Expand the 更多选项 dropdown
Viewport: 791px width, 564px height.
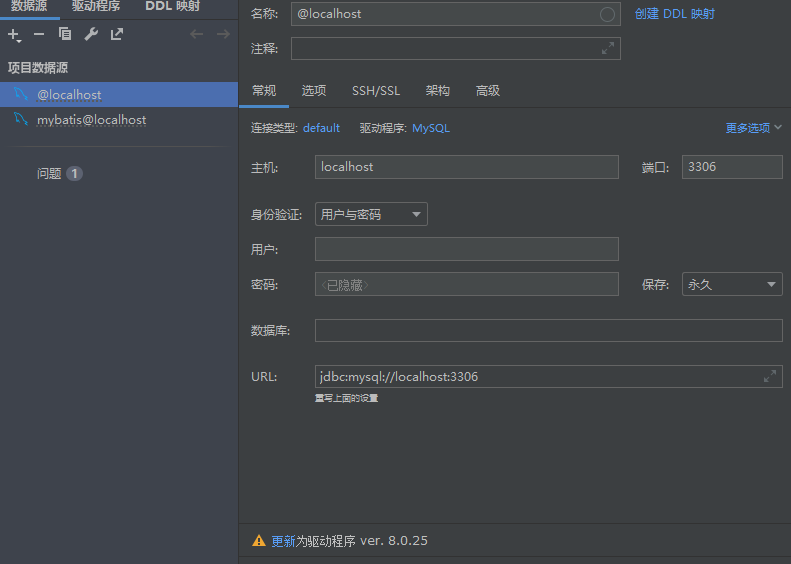click(x=753, y=128)
